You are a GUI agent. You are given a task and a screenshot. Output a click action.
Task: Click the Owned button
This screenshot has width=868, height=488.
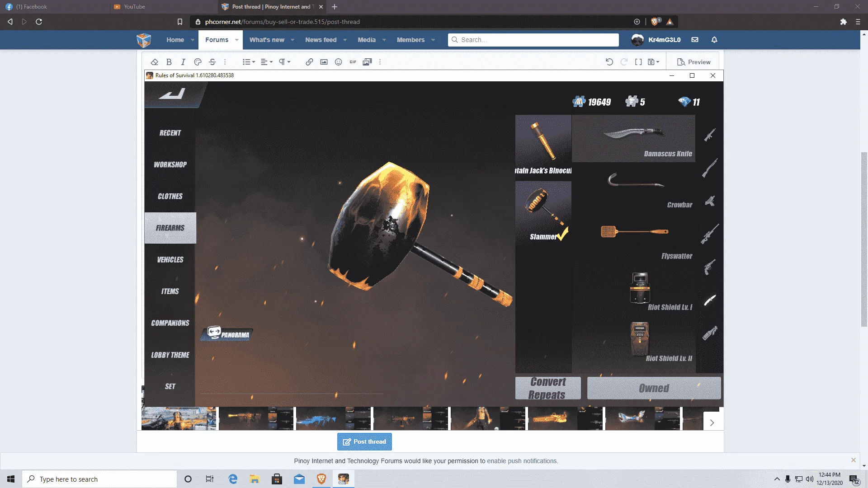point(654,388)
